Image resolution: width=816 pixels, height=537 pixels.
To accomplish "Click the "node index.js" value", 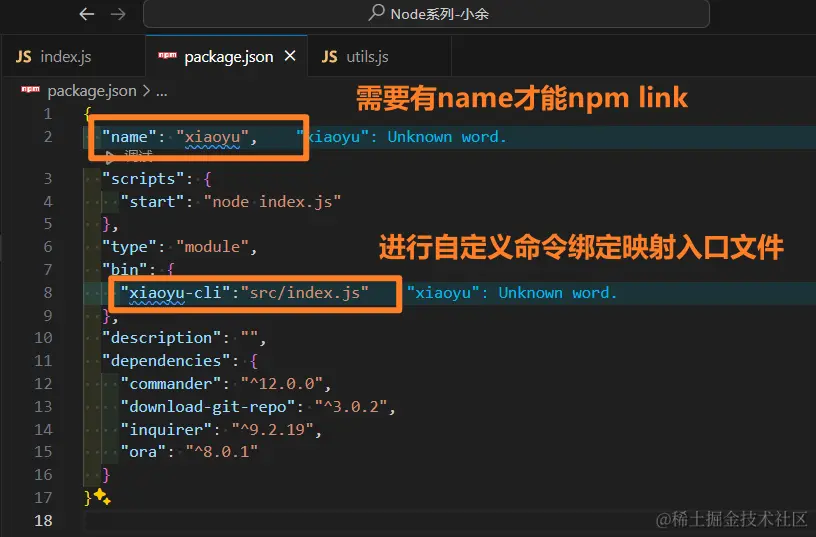I will [273, 201].
